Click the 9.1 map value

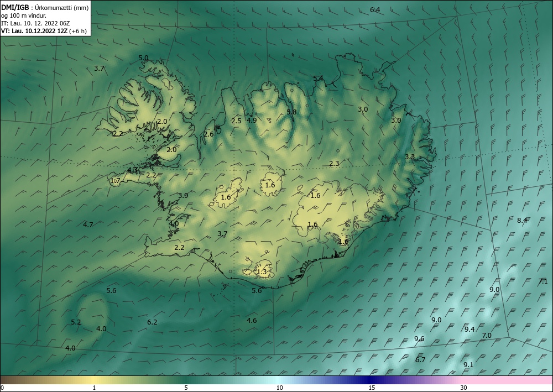click(468, 364)
